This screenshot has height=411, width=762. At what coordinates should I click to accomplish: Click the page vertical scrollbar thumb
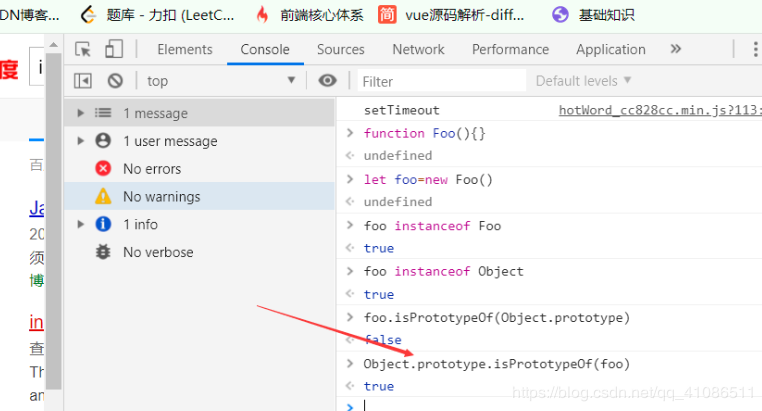pyautogui.click(x=53, y=221)
